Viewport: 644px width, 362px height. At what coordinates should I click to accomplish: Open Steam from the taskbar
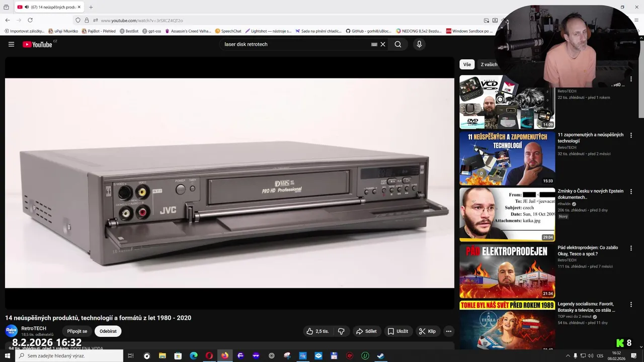coord(381,356)
